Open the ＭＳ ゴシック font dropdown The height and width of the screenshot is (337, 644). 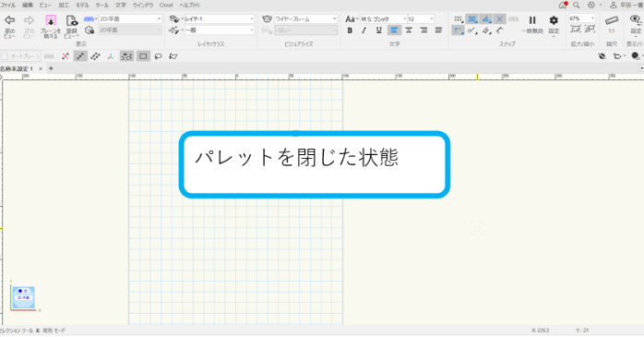[x=383, y=18]
